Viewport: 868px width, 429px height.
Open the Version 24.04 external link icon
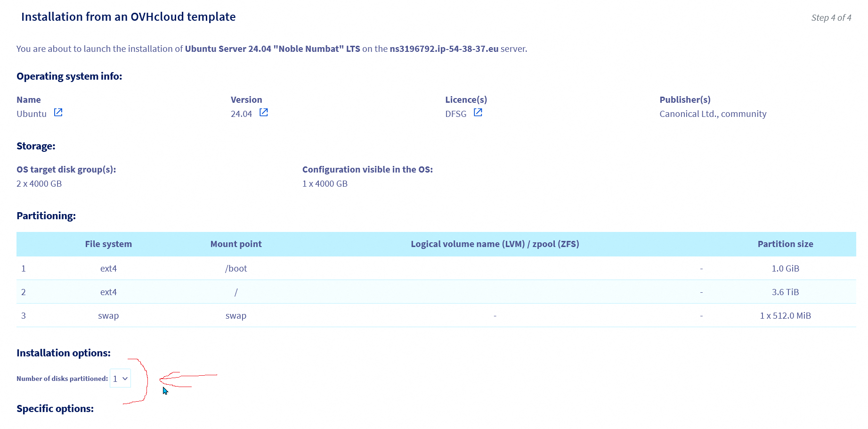pos(264,113)
